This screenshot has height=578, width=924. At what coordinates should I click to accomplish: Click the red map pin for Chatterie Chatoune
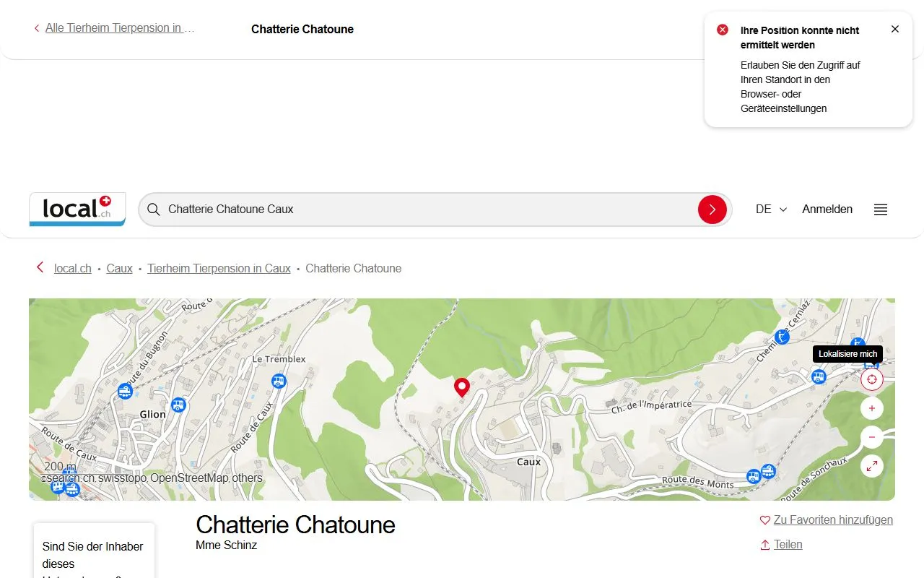(462, 387)
